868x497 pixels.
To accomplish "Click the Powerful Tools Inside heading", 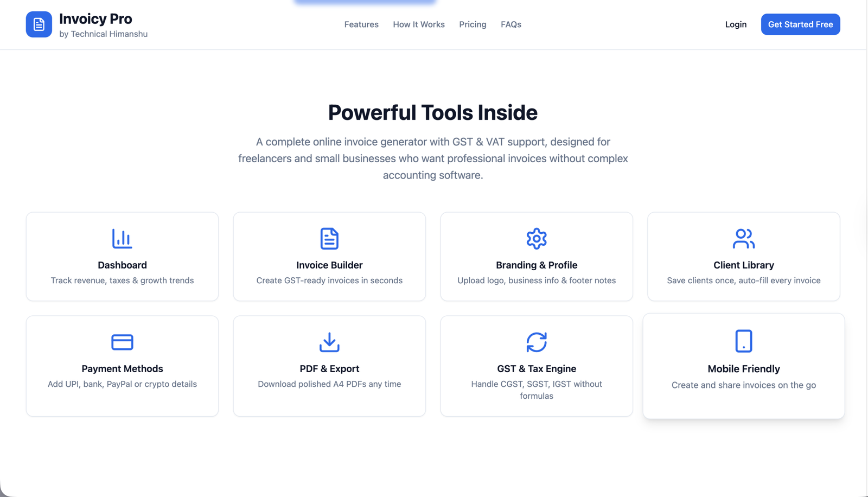I will coord(432,113).
